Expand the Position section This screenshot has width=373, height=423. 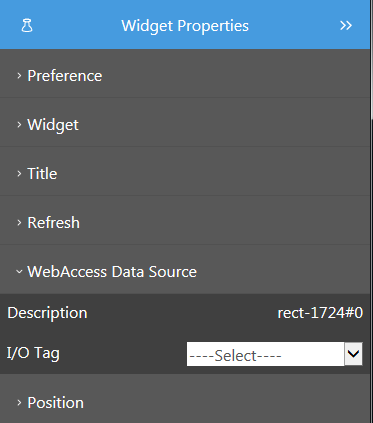185,399
